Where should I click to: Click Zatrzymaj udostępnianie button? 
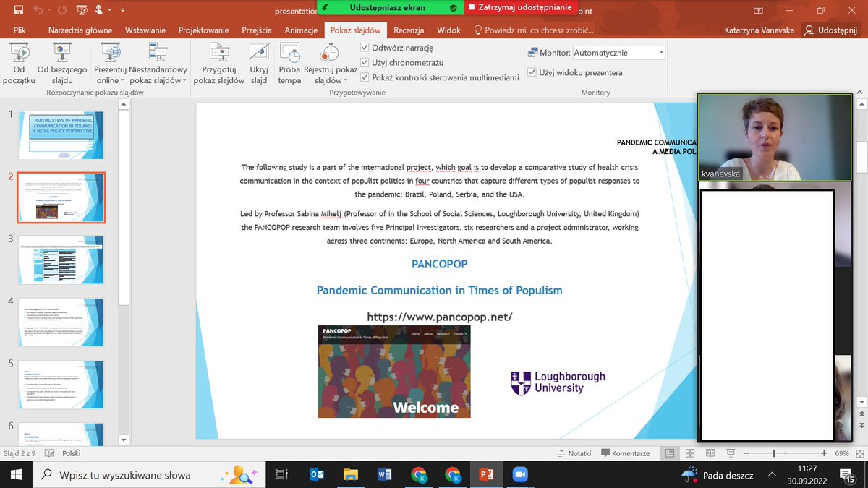click(519, 7)
